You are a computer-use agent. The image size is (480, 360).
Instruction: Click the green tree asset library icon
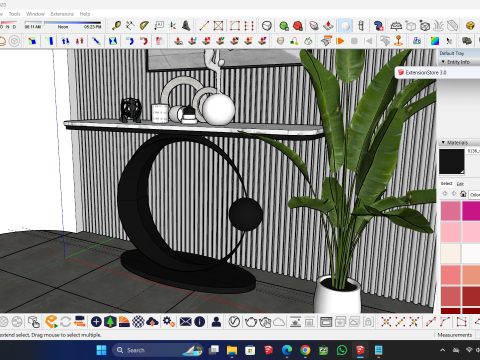pos(110,322)
